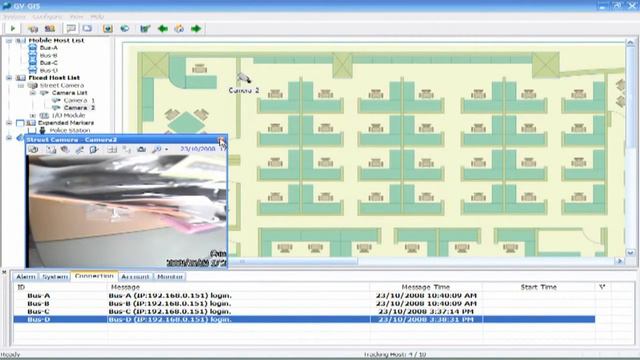Image resolution: width=640 pixels, height=360 pixels.
Task: Click map vertical scrollbar down arrow
Action: tap(630, 253)
